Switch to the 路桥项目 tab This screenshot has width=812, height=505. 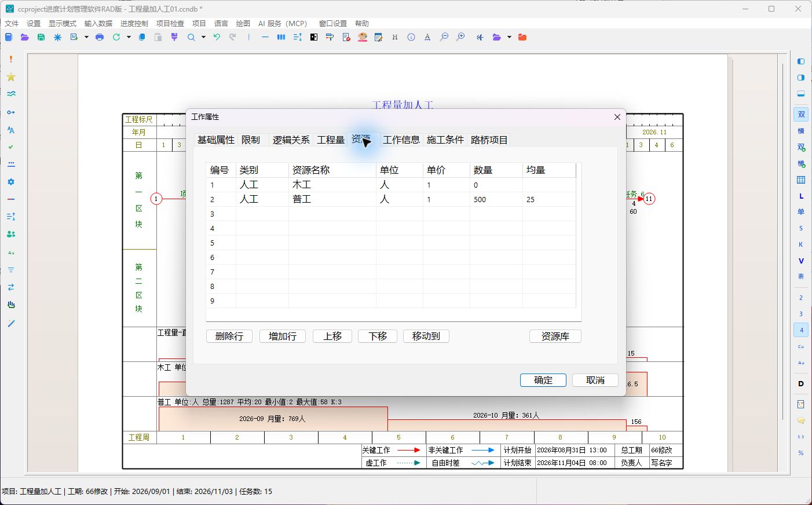(489, 140)
